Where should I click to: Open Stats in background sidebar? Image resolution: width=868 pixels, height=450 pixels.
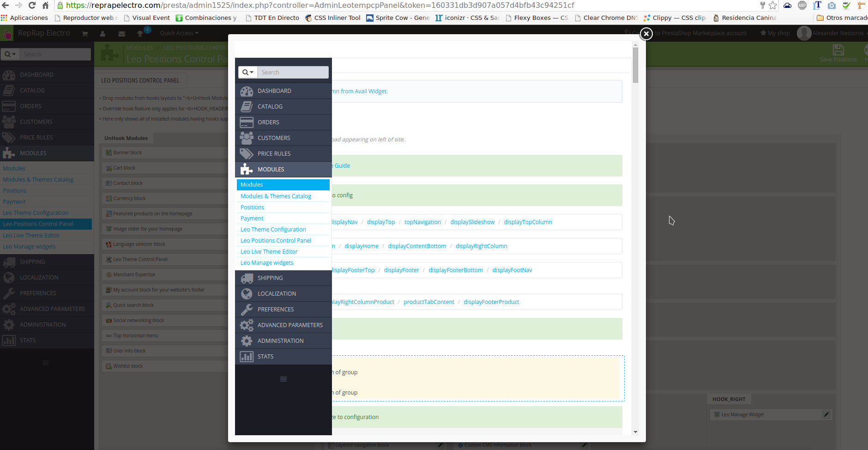coord(47,341)
